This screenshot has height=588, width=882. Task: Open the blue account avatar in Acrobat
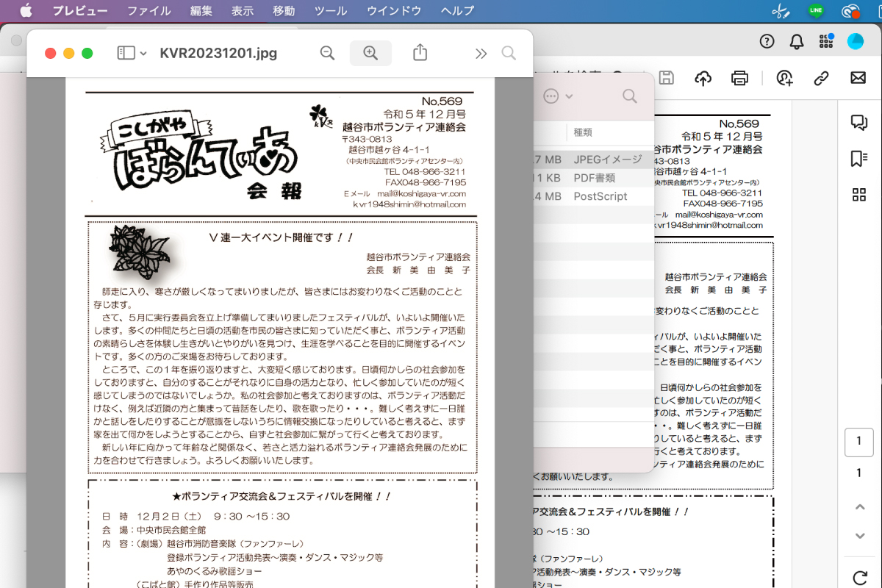click(856, 41)
